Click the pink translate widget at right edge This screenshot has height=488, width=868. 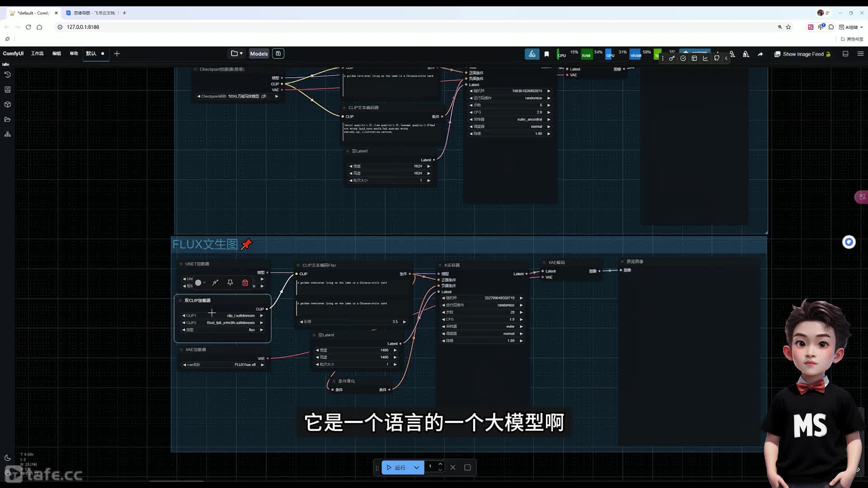pos(862,197)
